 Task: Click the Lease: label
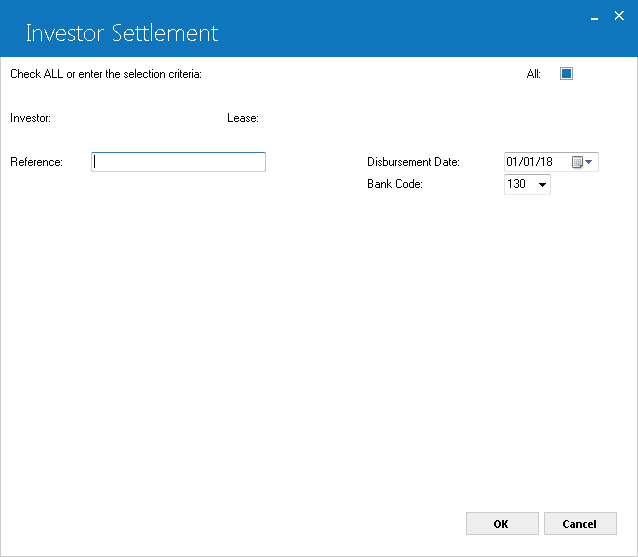(243, 118)
